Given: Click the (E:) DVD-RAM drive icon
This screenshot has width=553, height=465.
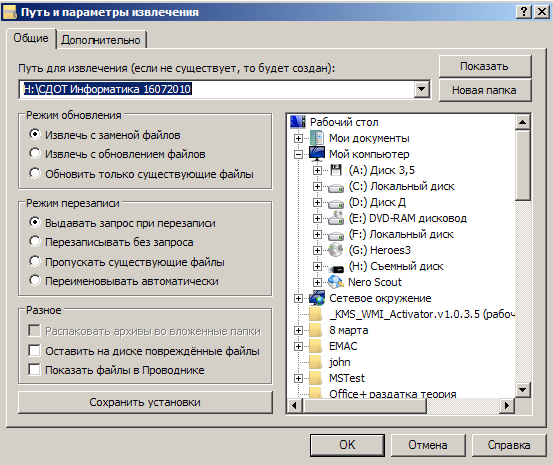Looking at the screenshot, I should tap(335, 218).
